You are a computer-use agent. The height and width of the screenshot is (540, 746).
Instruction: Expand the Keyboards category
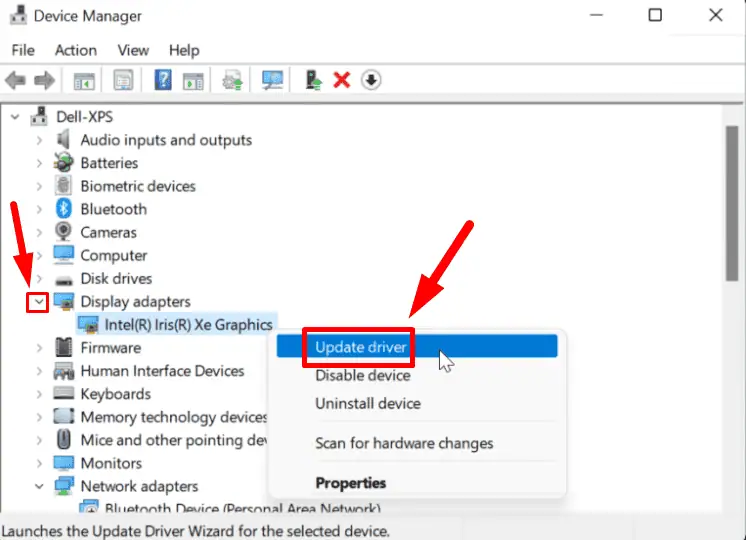pos(39,394)
